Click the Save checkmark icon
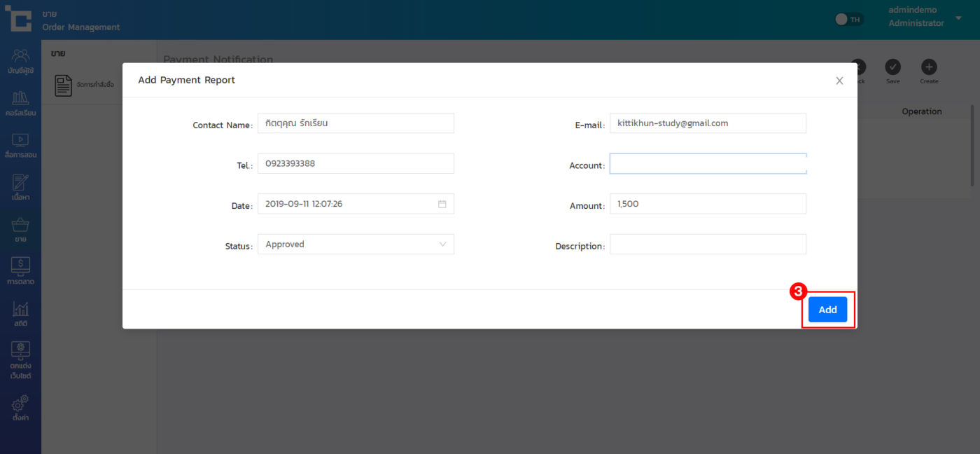This screenshot has width=980, height=454. point(892,67)
